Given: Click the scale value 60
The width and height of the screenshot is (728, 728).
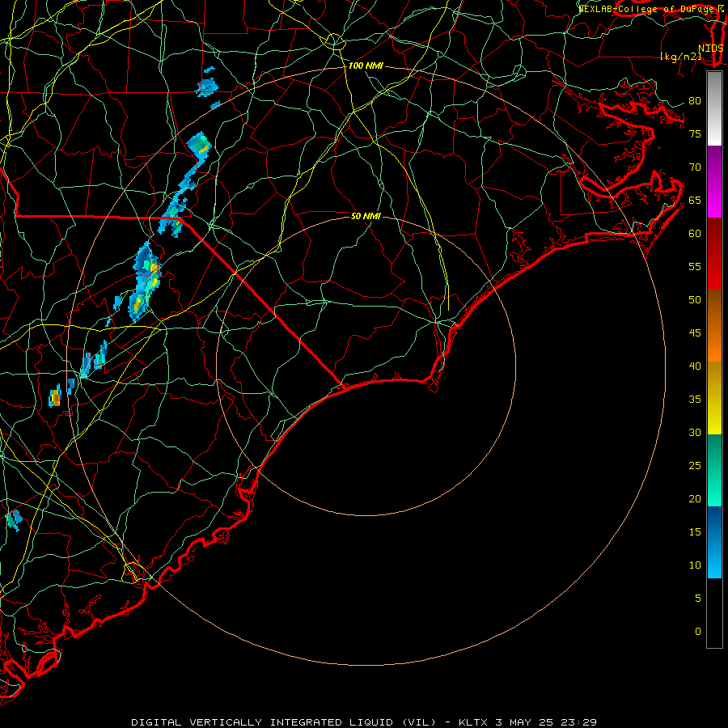Looking at the screenshot, I should point(695,234).
